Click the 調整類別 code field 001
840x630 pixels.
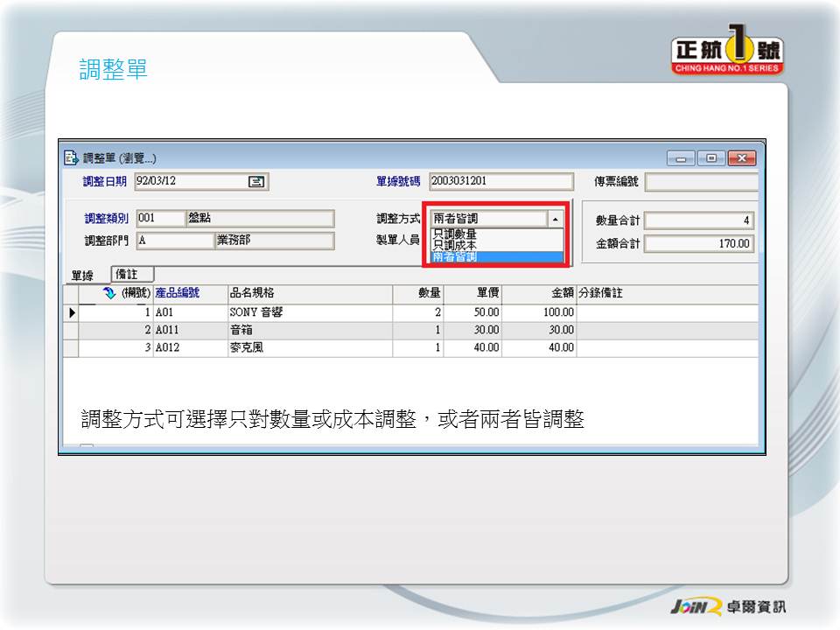click(x=160, y=219)
